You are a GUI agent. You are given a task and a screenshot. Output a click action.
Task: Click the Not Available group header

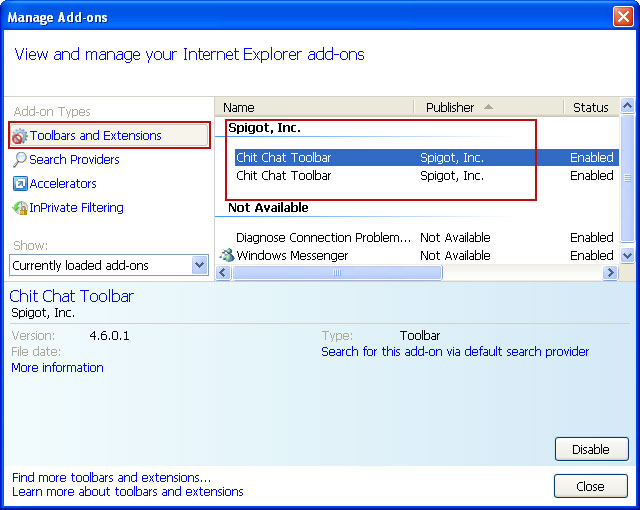point(268,208)
